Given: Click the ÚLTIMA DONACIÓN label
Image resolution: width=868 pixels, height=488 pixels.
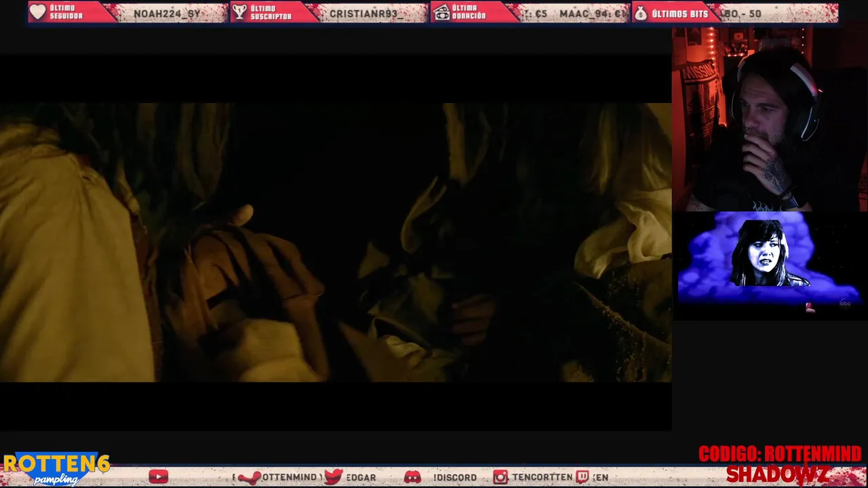Looking at the screenshot, I should click(x=469, y=12).
